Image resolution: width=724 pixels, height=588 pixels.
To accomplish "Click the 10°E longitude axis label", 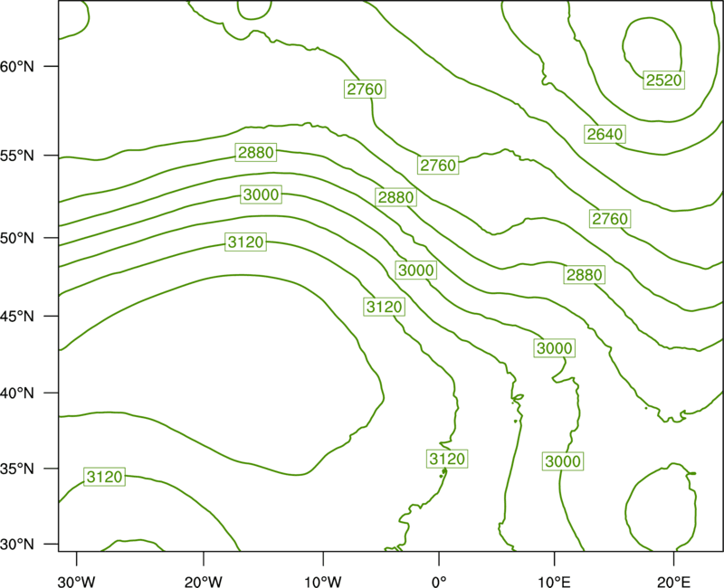I will pyautogui.click(x=554, y=582).
